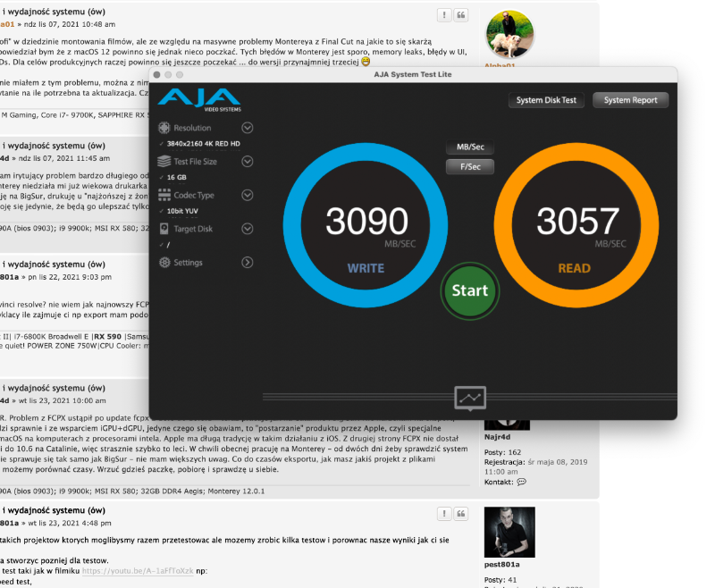Screen dimensions: 715x588
Task: Expand the Codec Type chevron
Action: pyautogui.click(x=248, y=195)
